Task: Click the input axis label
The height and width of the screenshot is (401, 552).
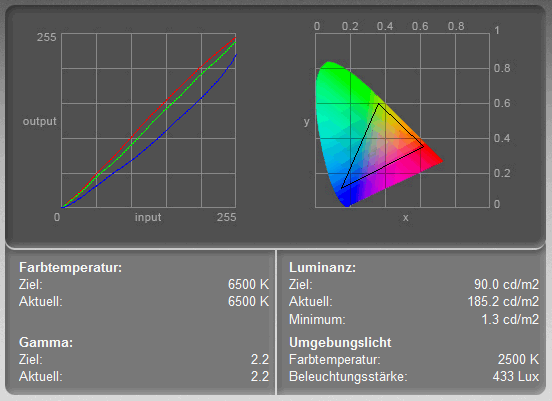Action: click(148, 217)
